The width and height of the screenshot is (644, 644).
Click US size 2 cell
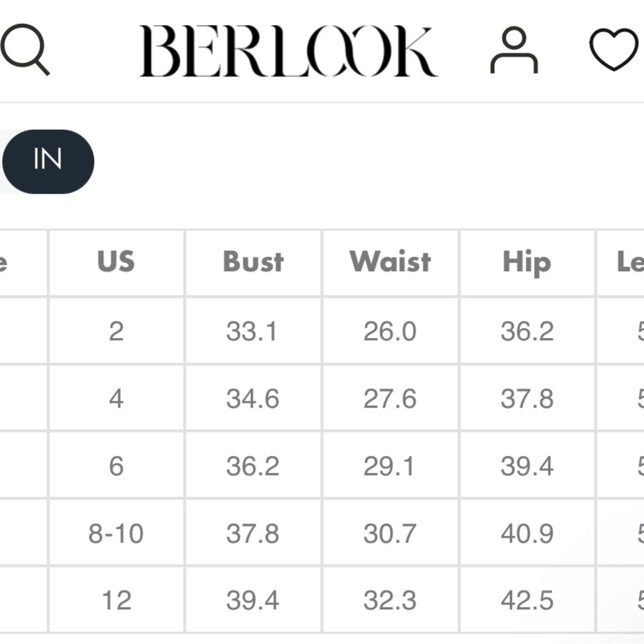tap(116, 331)
